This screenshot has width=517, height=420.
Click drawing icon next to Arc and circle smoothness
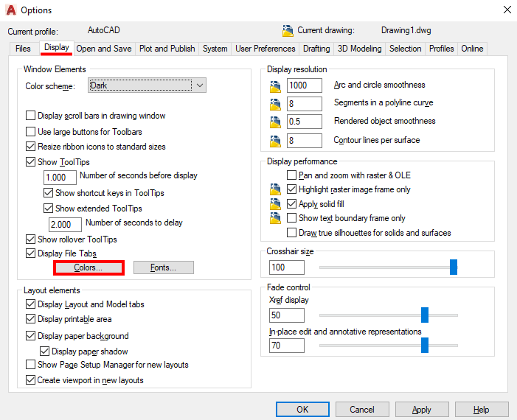pyautogui.click(x=275, y=86)
